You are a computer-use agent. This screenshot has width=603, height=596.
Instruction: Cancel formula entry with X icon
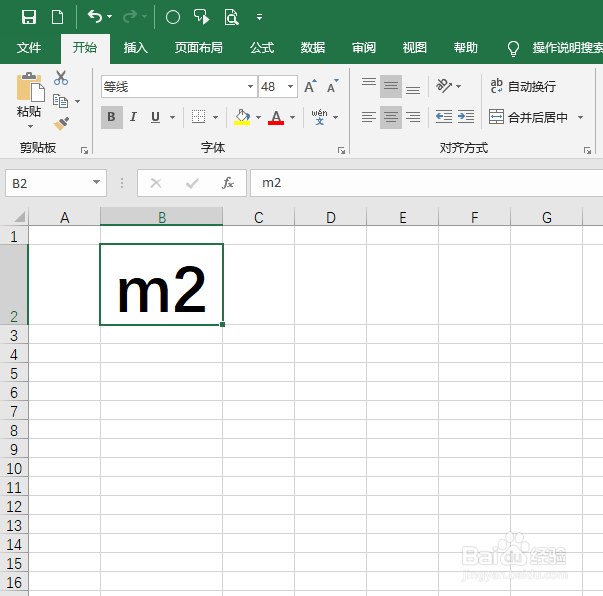(156, 183)
